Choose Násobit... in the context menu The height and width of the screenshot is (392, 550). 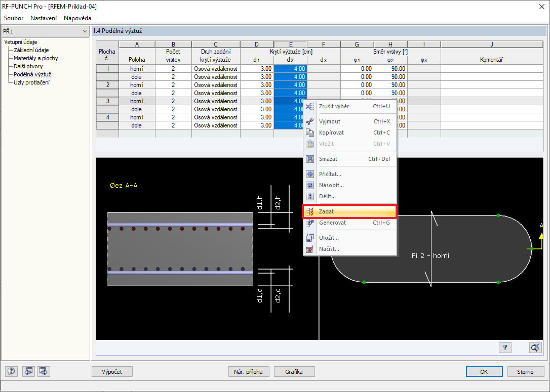[350, 185]
